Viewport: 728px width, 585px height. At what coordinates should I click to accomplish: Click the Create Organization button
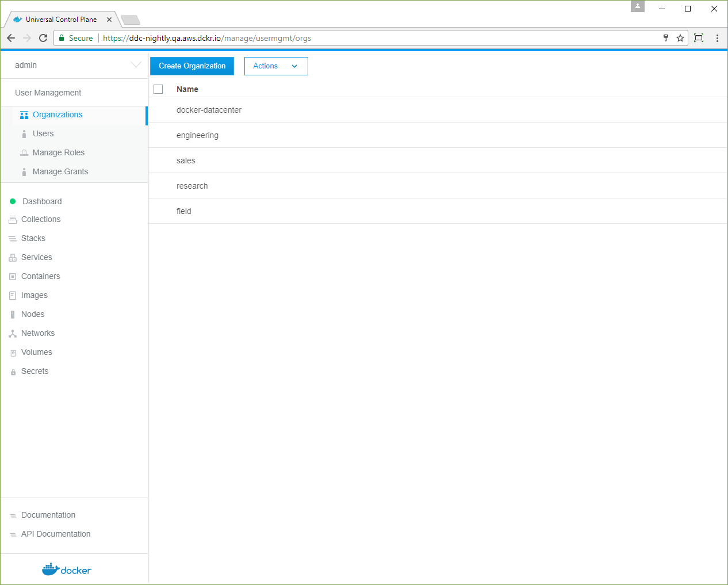click(x=192, y=66)
